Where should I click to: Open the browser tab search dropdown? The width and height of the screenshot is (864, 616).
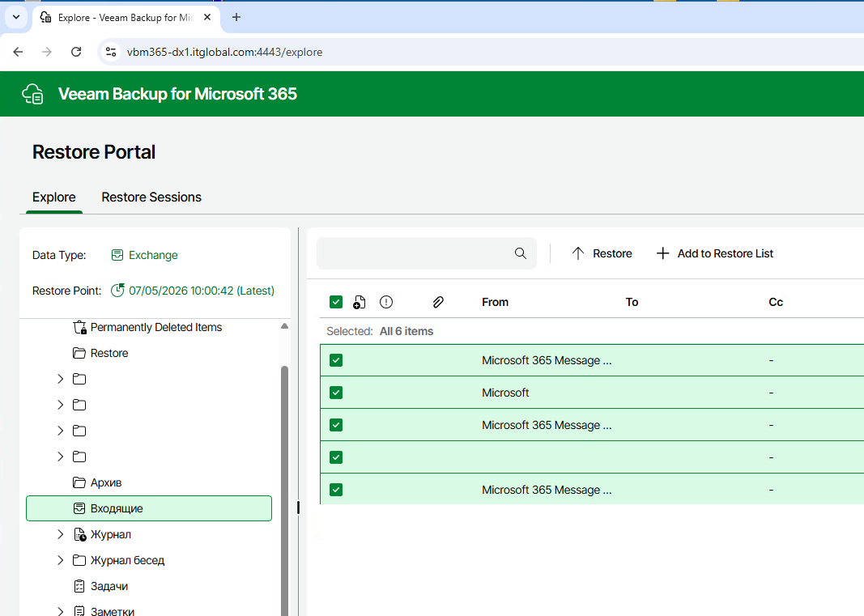16,17
